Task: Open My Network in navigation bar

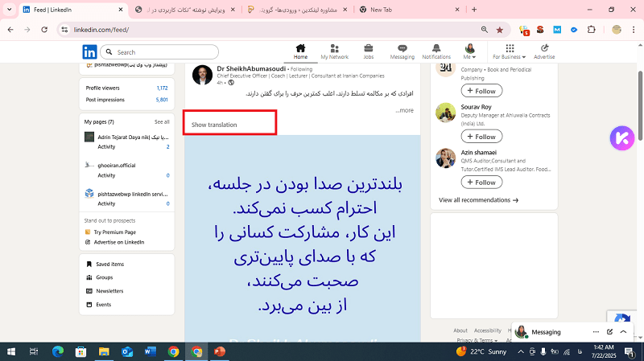Action: coord(334,50)
